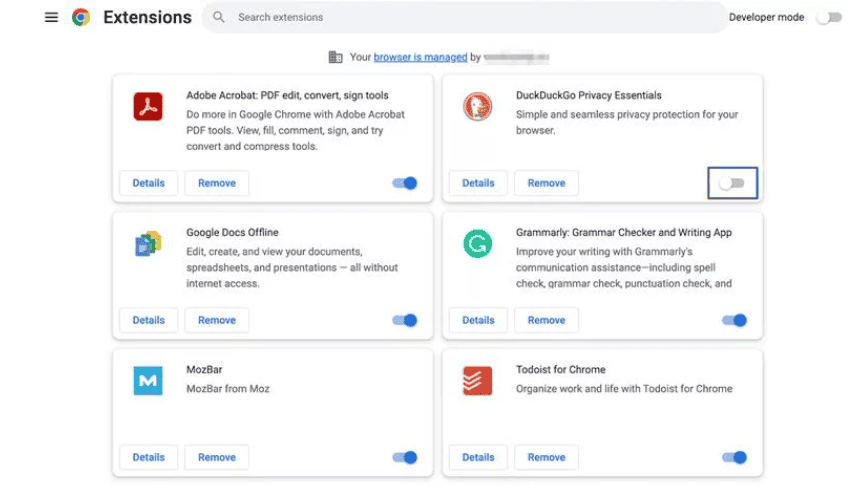Screen dimensions: 849x486
Task: Click the Grammarly extension icon
Action: click(x=477, y=243)
